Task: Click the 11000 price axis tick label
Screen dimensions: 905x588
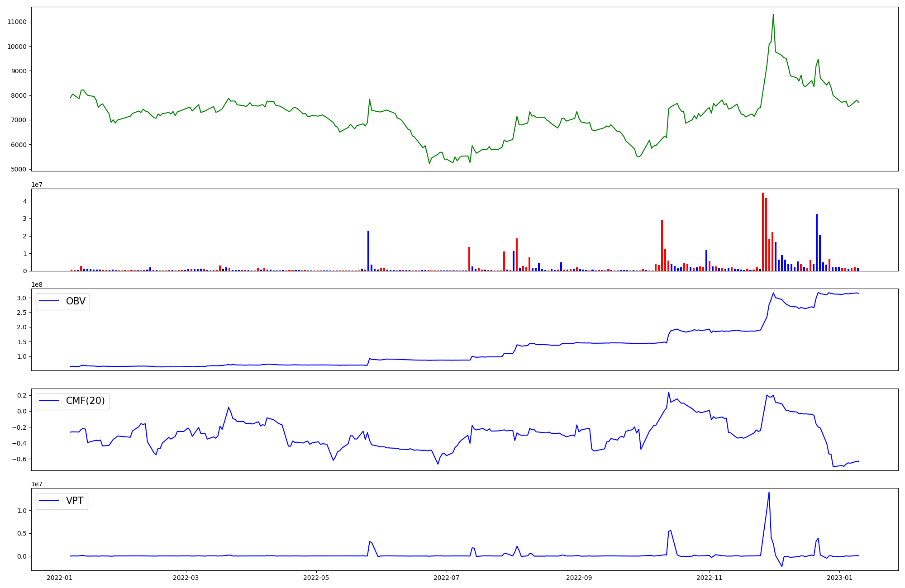Action: (17, 22)
